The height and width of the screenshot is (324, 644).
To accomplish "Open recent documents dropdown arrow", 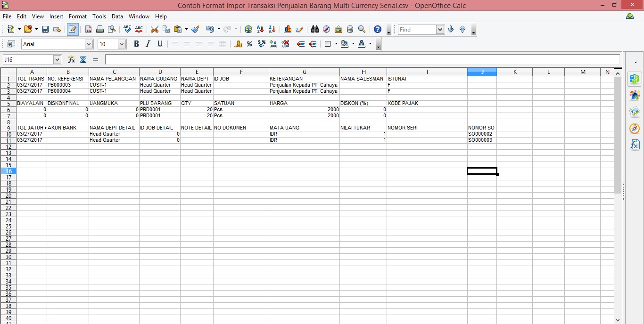I will (x=36, y=29).
